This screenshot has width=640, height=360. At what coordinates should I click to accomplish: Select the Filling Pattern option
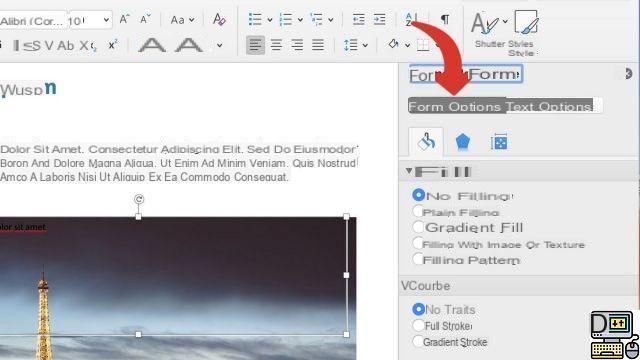tap(418, 259)
